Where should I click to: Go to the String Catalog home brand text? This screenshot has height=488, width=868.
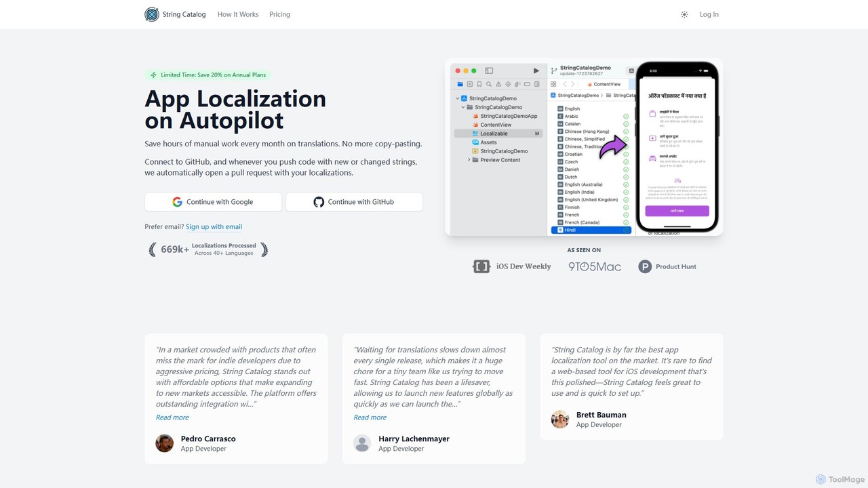click(x=184, y=14)
